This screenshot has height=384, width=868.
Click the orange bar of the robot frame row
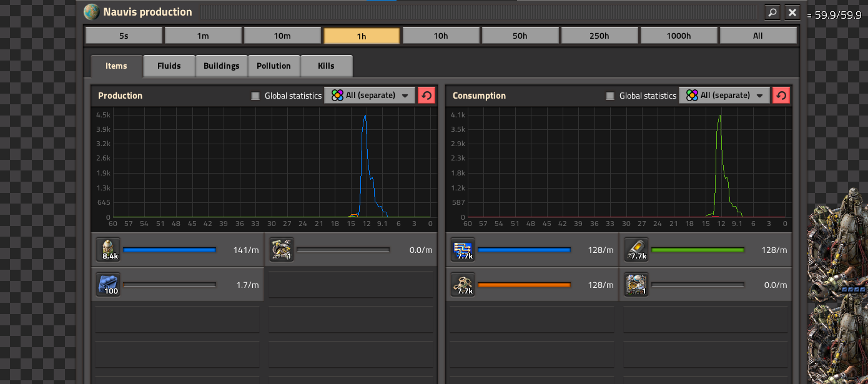pyautogui.click(x=525, y=285)
